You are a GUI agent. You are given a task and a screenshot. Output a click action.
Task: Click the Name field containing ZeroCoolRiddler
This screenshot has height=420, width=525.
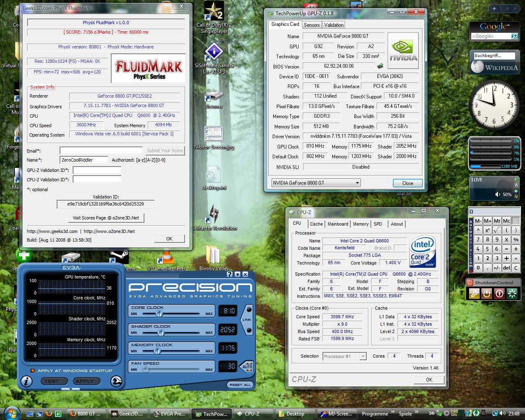point(84,160)
